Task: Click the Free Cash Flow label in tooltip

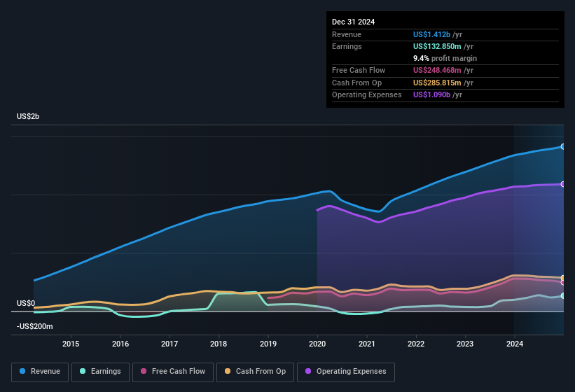Action: pos(359,70)
